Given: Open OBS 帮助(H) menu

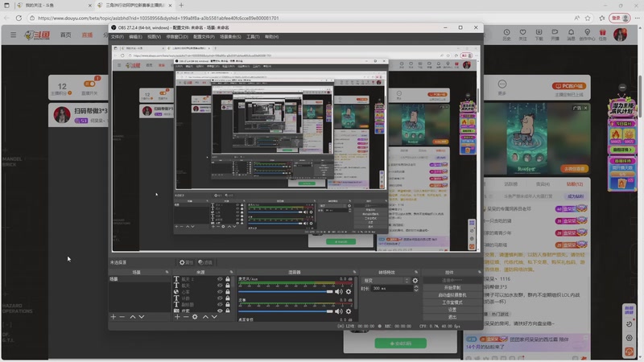Looking at the screenshot, I should click(x=271, y=37).
